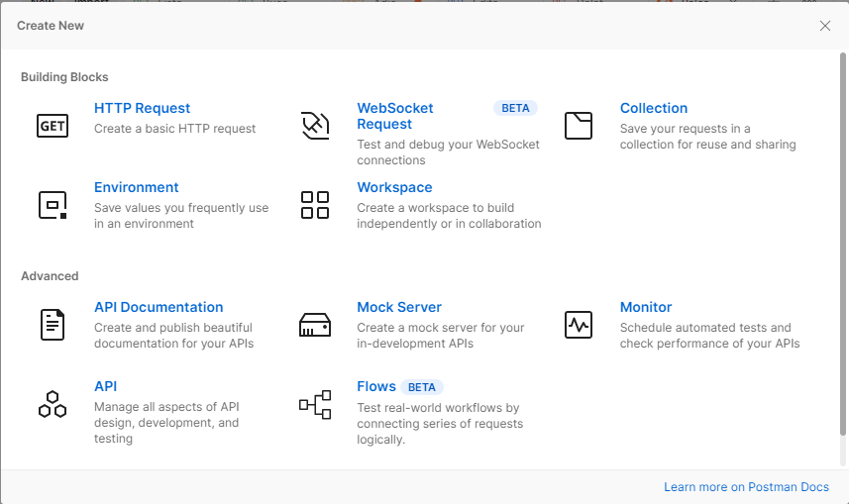Click the 'Create New' dialog title
849x504 pixels.
pos(51,26)
